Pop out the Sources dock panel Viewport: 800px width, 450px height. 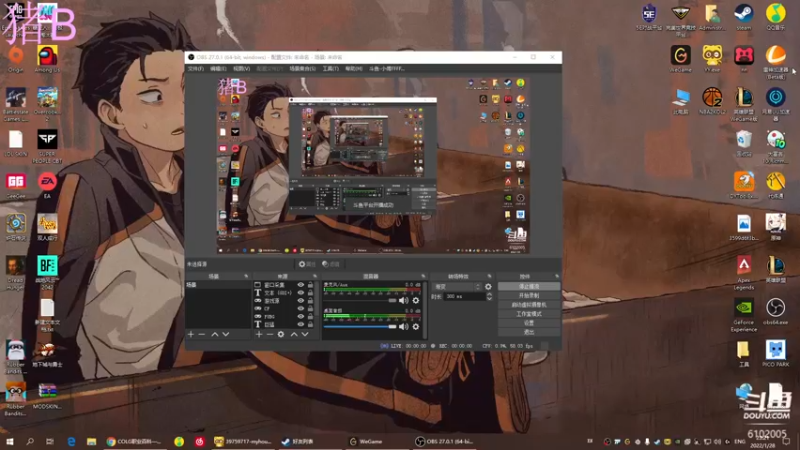[315, 276]
